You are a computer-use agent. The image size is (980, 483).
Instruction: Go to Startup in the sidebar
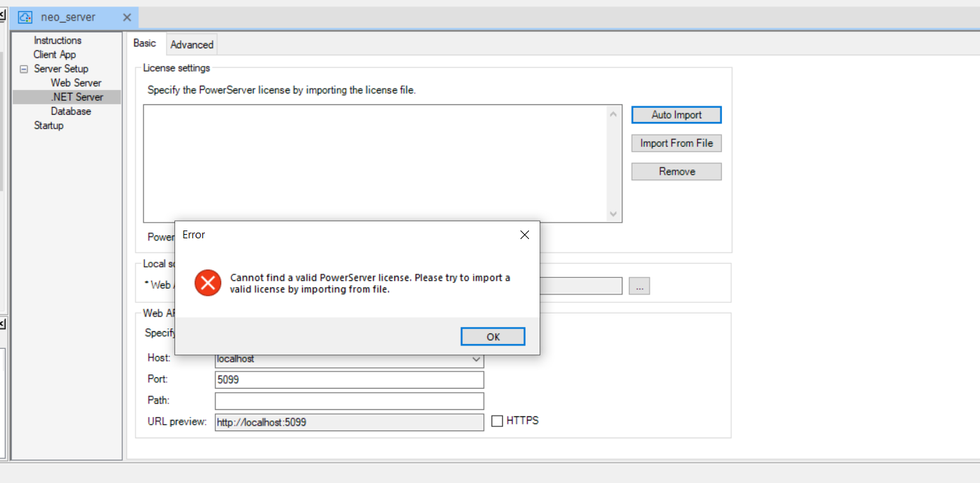pos(49,126)
